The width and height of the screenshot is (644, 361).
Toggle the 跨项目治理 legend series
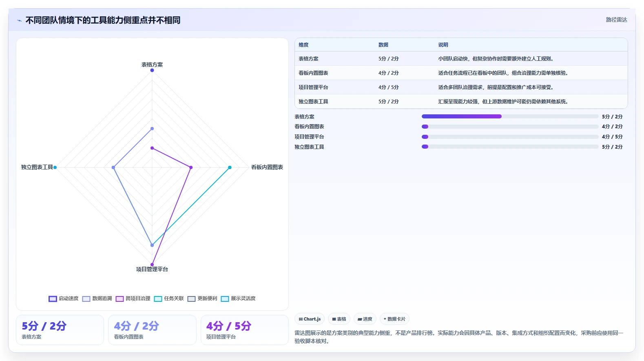(133, 299)
